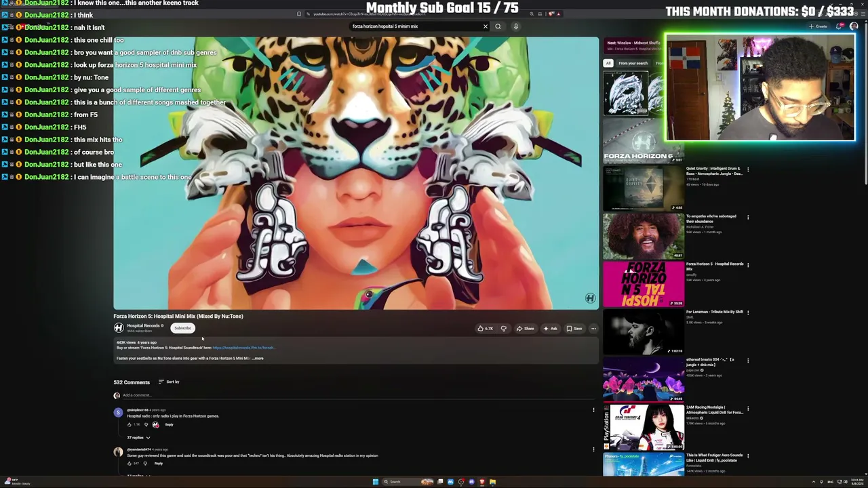This screenshot has height=488, width=868.
Task: Open options for 'To empaths who've sabotaged' video
Action: click(748, 218)
